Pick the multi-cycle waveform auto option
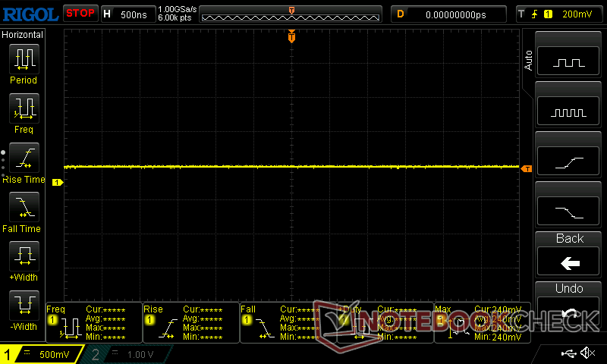 point(569,112)
